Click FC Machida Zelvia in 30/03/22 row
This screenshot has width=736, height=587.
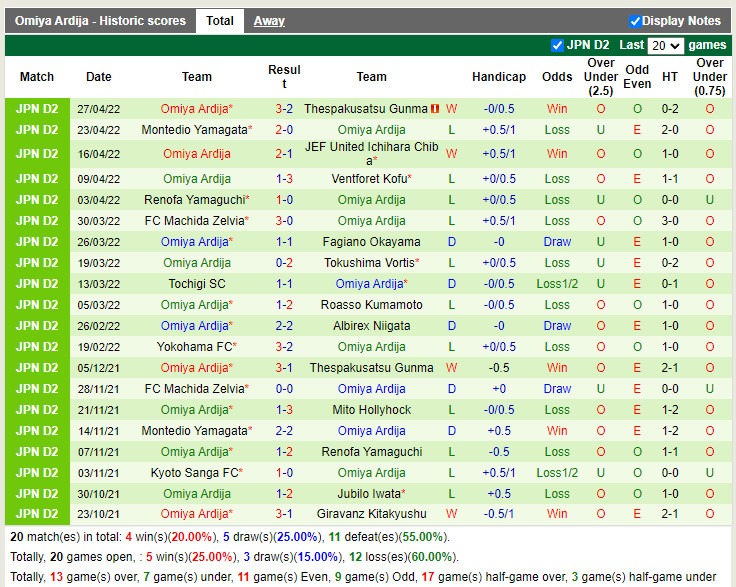pos(197,221)
